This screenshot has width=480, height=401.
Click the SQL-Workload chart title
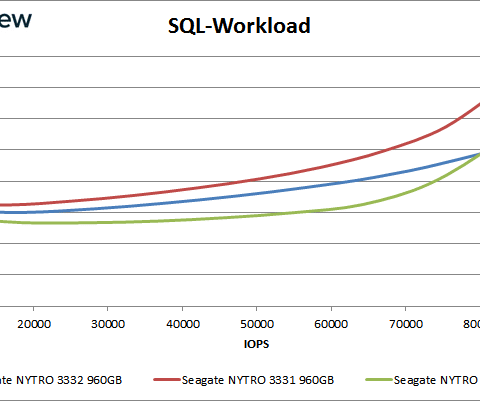tap(239, 26)
